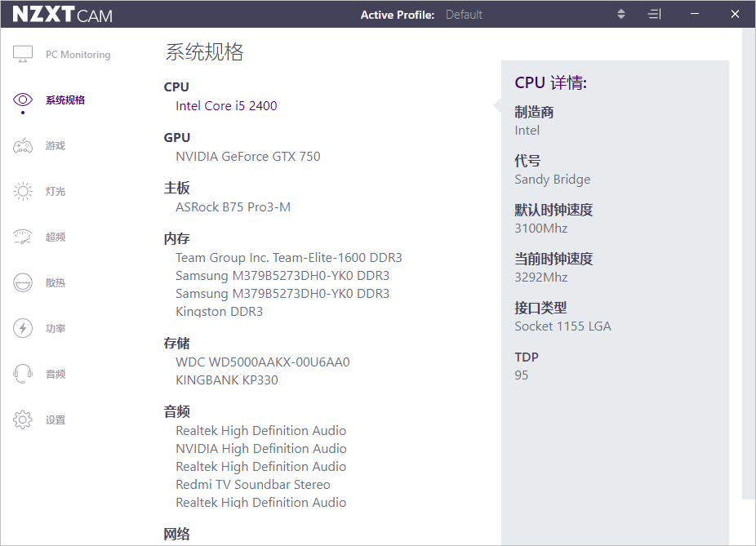The image size is (756, 546).
Task: Expand the Active Profile up-down selector
Action: point(620,15)
